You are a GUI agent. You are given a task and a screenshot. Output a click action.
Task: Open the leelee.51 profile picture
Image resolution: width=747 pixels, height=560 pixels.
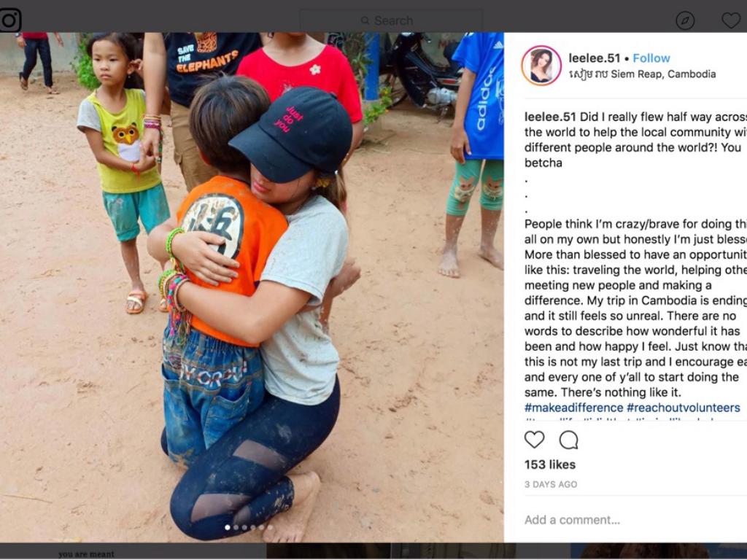[541, 65]
